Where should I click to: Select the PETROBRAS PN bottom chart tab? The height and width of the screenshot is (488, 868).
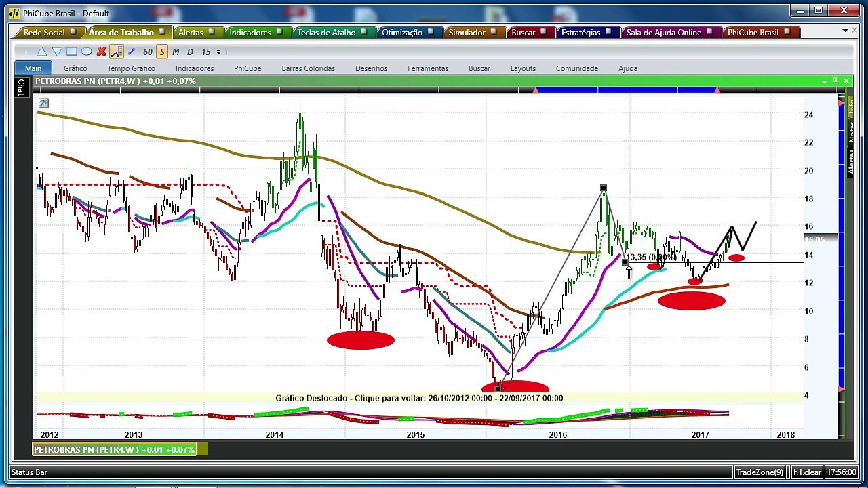(115, 449)
